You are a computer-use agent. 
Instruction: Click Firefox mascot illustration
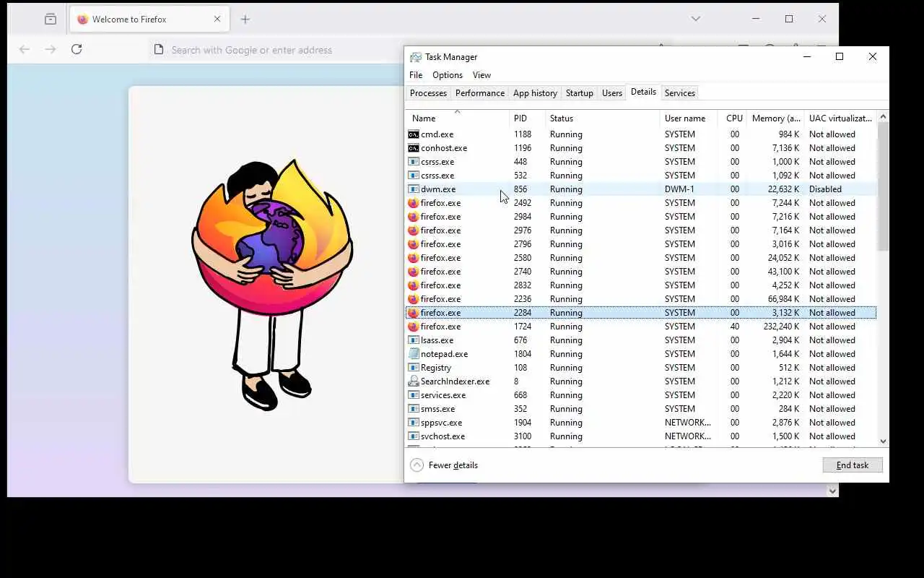(x=272, y=284)
